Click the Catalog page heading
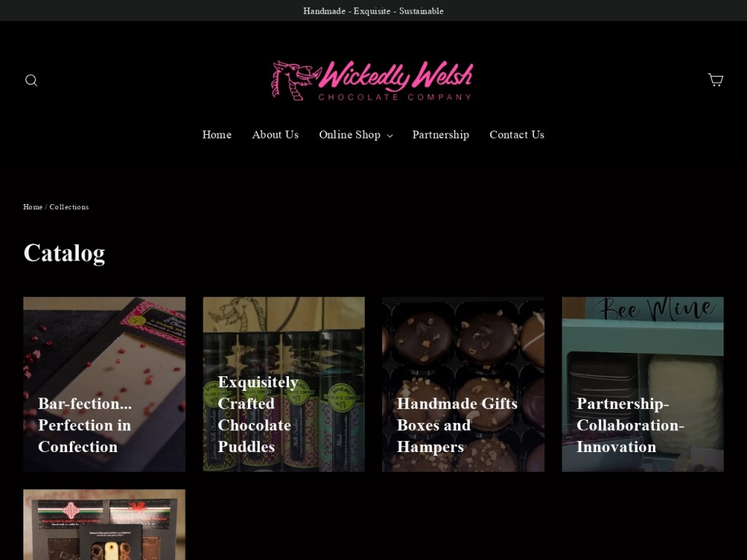 (64, 253)
